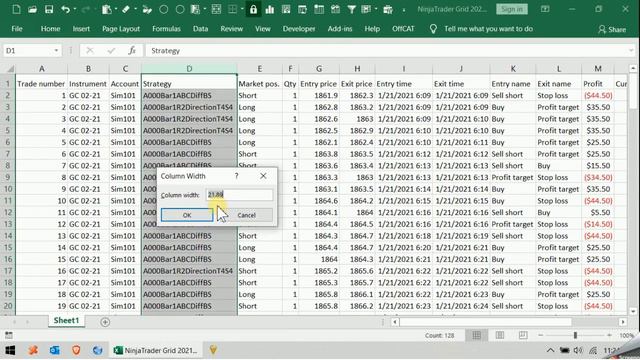Open file via the folder icon

pos(33,9)
